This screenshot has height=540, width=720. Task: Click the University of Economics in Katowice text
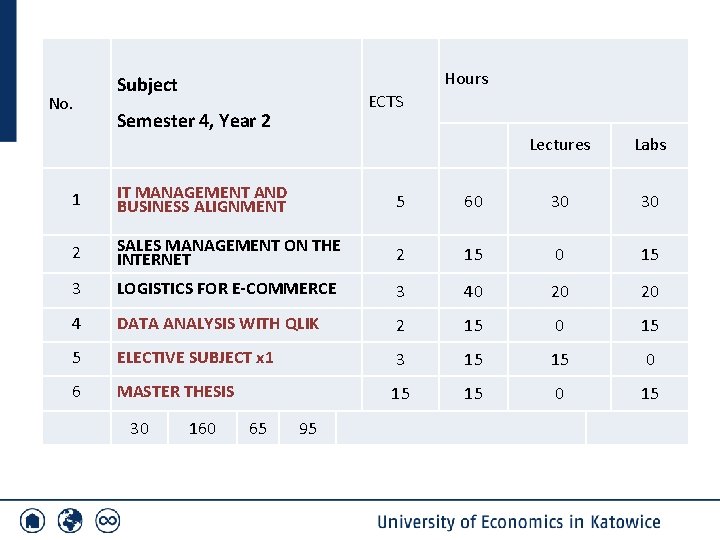[x=519, y=522]
